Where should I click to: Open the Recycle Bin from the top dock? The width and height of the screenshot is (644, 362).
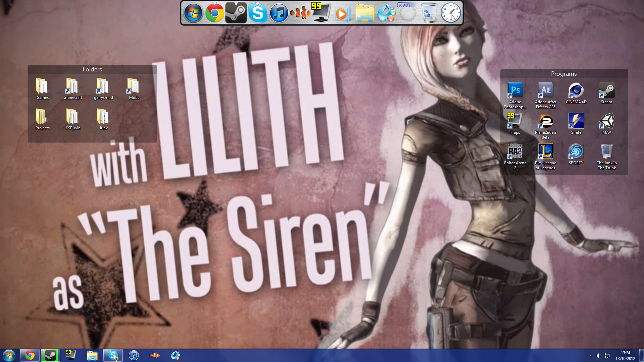[x=429, y=13]
